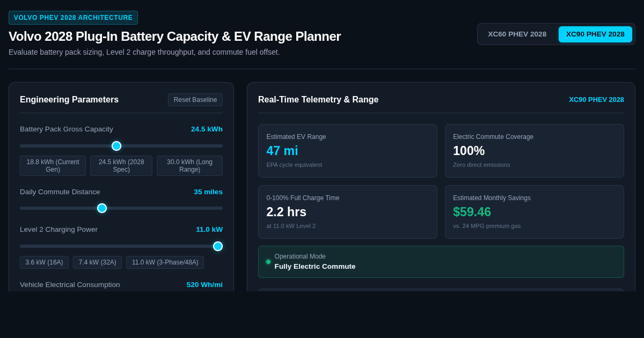Screen dimensions: 644x338
Task: Choose the 30.0 kWh (Long Range) preset
Action: (x=189, y=166)
